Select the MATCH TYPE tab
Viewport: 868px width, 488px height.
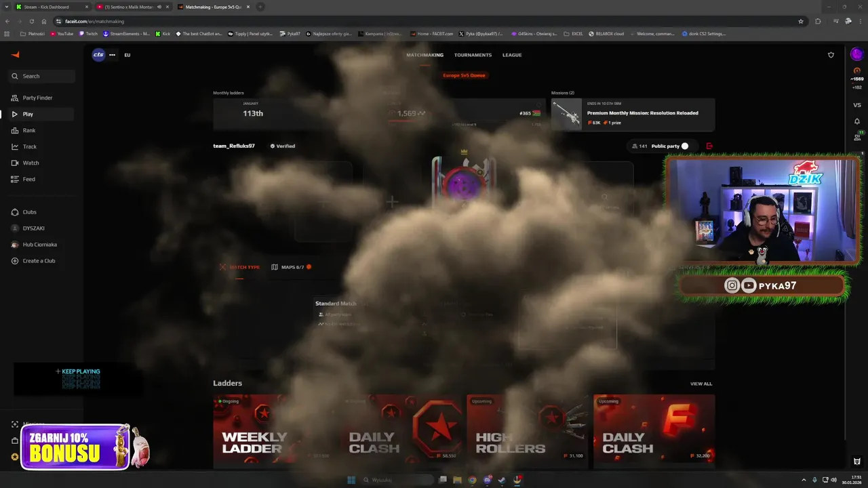(x=239, y=267)
